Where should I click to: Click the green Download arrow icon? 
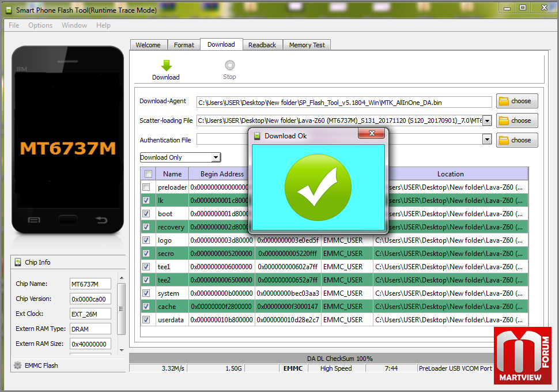point(166,66)
